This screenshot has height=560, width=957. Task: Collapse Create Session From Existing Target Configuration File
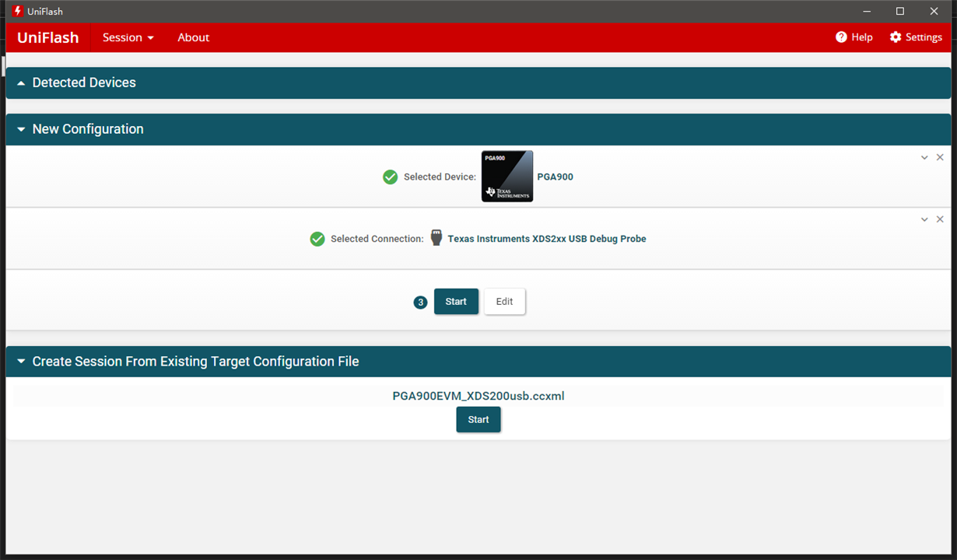click(478, 362)
